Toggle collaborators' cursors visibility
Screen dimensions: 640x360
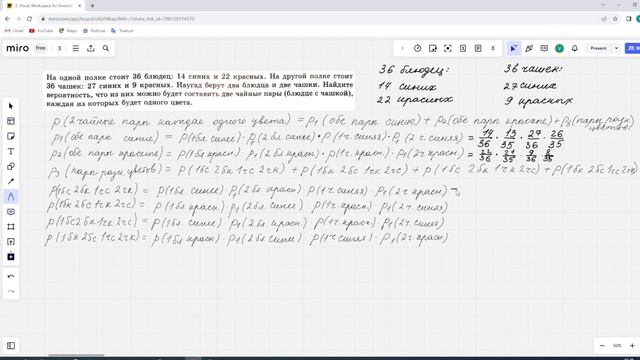pyautogui.click(x=513, y=48)
